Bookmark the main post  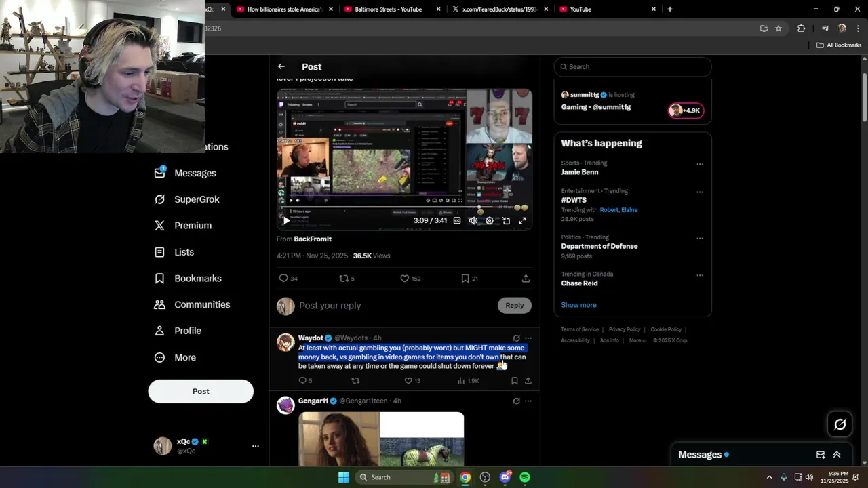tap(469, 279)
